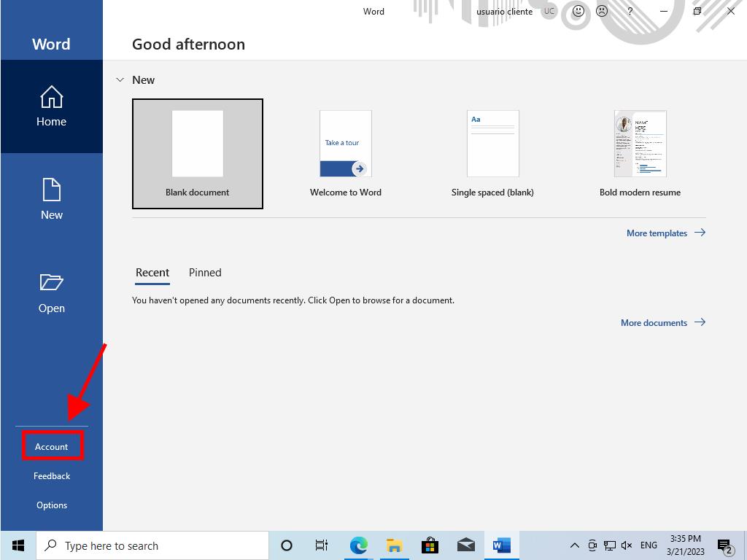747x560 pixels.
Task: Open the Home page in sidebar
Action: pos(51,106)
